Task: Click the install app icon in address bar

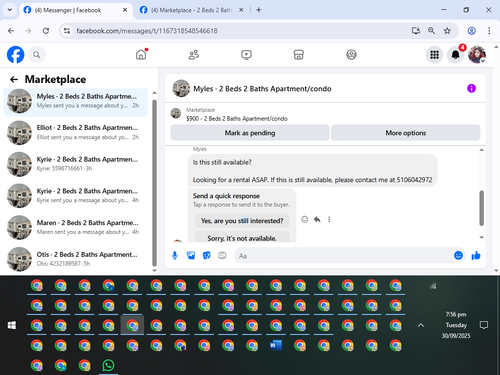Action: tap(416, 31)
